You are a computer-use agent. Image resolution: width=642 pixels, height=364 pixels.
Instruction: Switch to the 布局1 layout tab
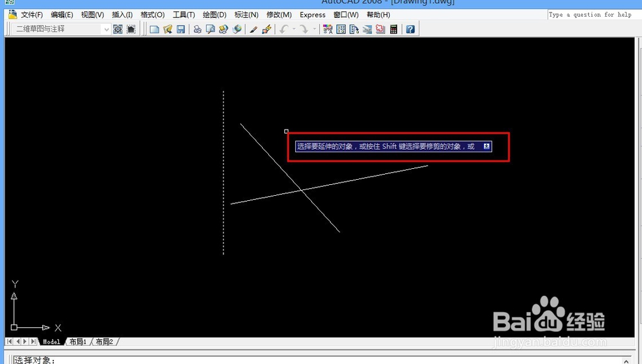(x=78, y=342)
